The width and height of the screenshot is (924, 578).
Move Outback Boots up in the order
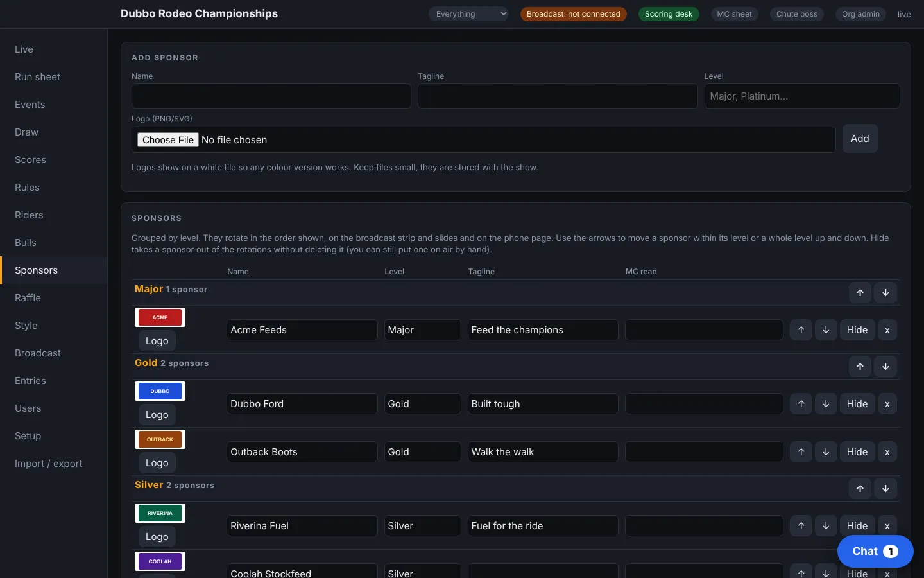pyautogui.click(x=801, y=452)
